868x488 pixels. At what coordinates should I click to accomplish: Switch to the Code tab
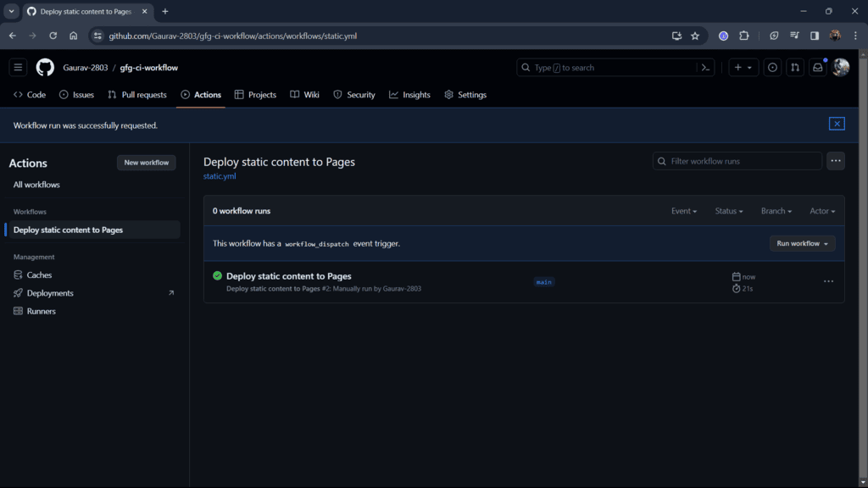[x=30, y=95]
